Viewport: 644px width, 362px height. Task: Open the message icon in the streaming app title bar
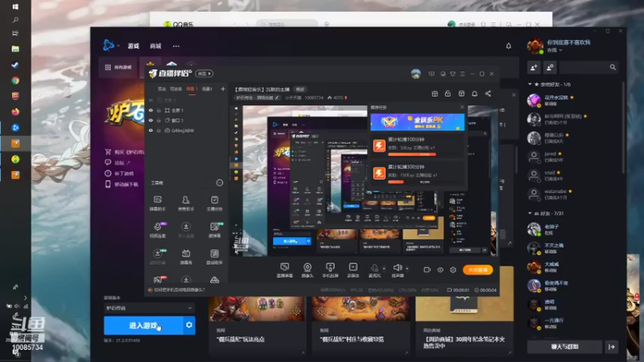(431, 74)
